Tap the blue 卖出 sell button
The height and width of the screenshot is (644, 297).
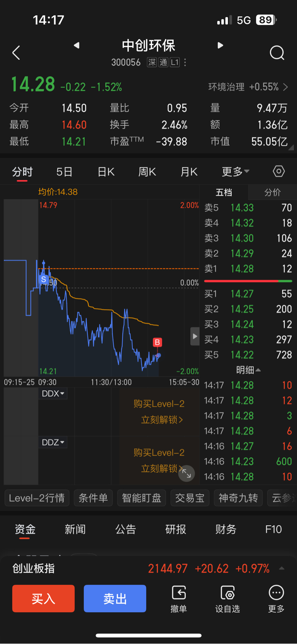pyautogui.click(x=115, y=599)
